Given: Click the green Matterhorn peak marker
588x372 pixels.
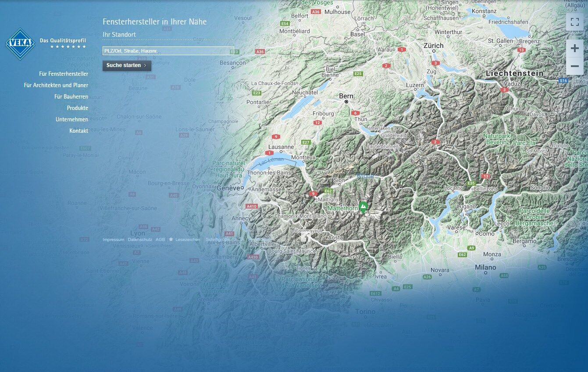Looking at the screenshot, I should tap(363, 207).
